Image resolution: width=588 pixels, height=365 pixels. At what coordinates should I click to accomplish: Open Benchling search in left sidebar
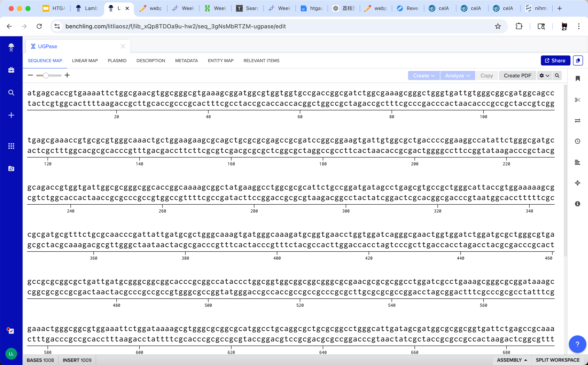click(x=11, y=93)
